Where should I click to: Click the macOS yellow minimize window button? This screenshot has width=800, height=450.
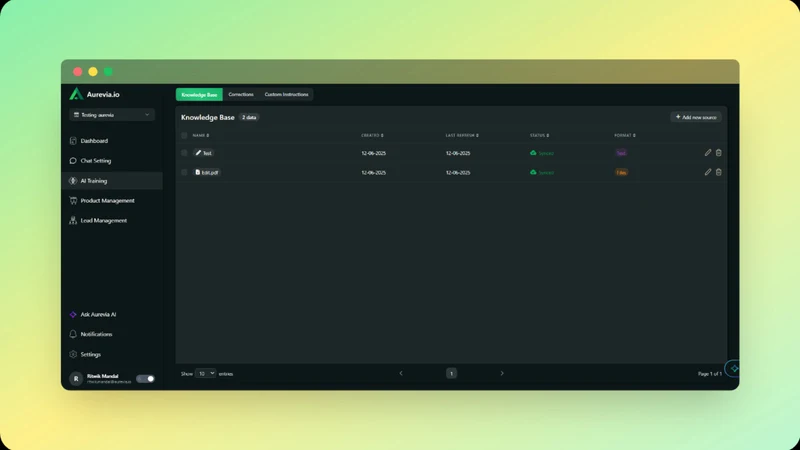pos(93,71)
